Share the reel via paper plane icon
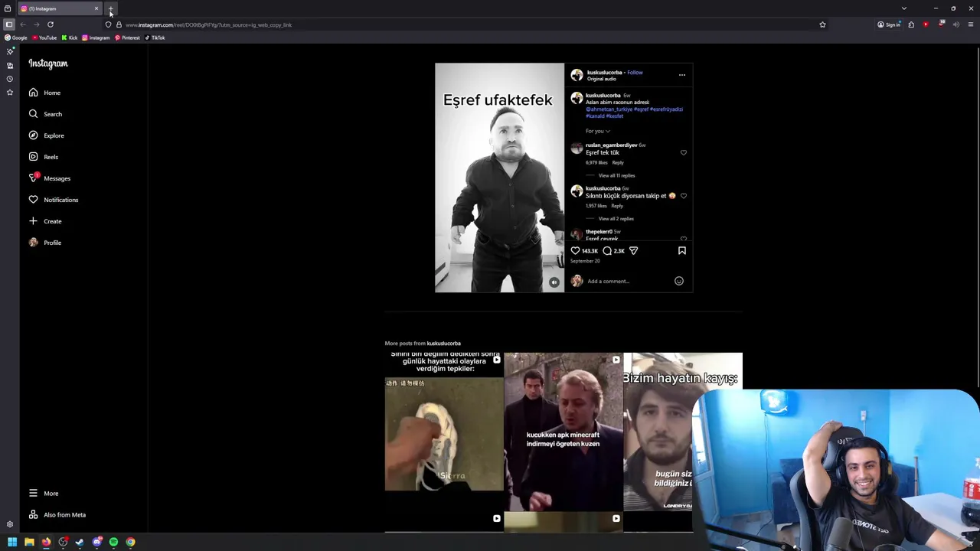Screen dimensions: 980x551 point(633,250)
